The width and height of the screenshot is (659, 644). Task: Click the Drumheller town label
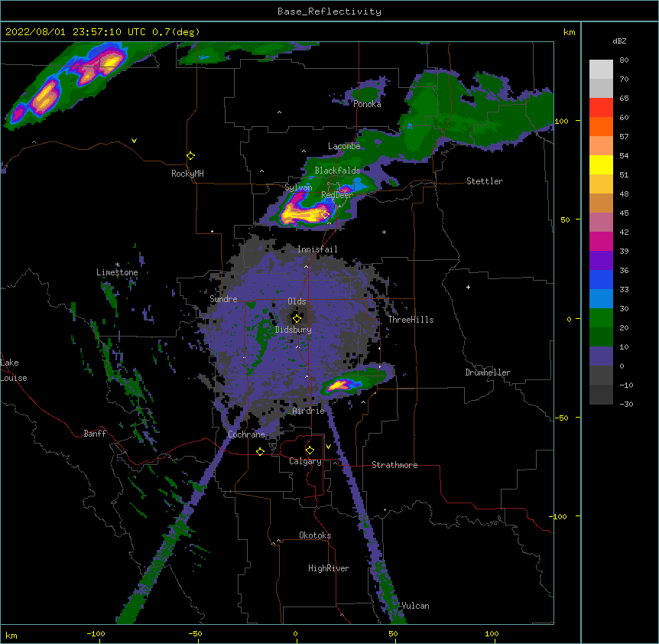[x=488, y=372]
